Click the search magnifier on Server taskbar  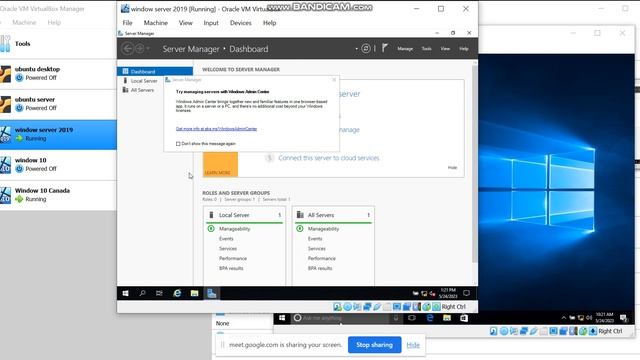point(142,293)
